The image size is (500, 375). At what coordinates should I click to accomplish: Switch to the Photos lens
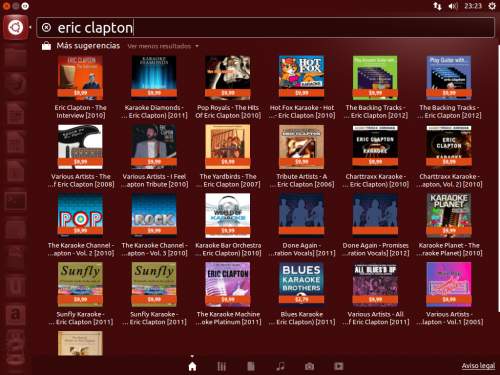click(x=309, y=366)
